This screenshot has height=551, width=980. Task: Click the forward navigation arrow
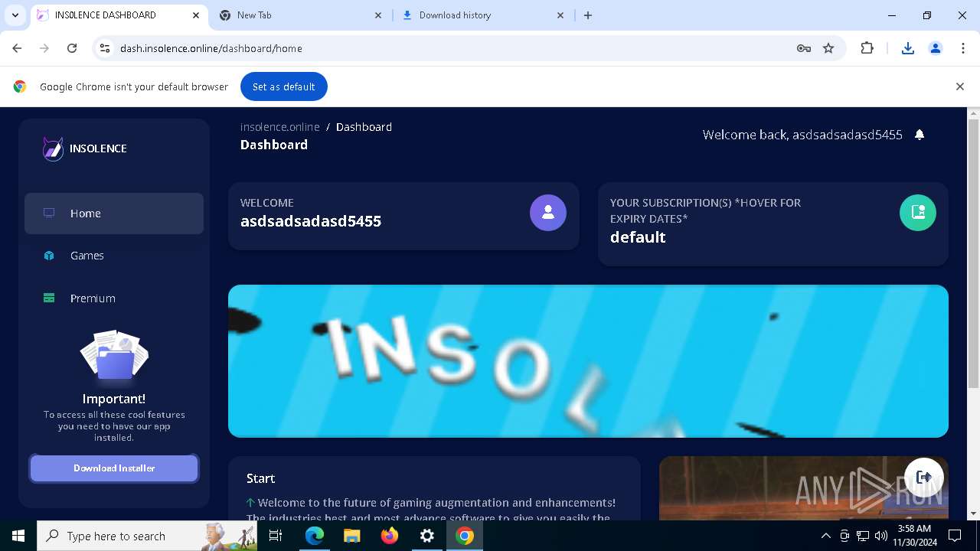(44, 48)
